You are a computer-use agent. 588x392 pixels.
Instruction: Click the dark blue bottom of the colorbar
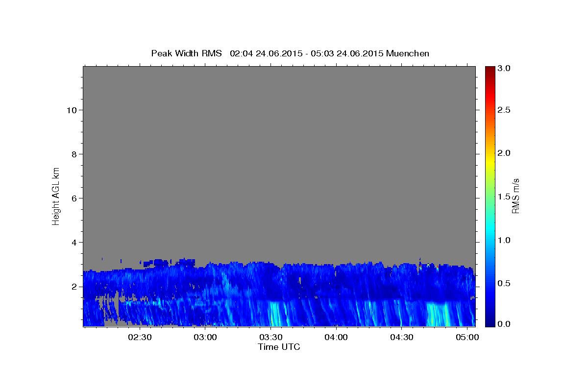[490, 322]
